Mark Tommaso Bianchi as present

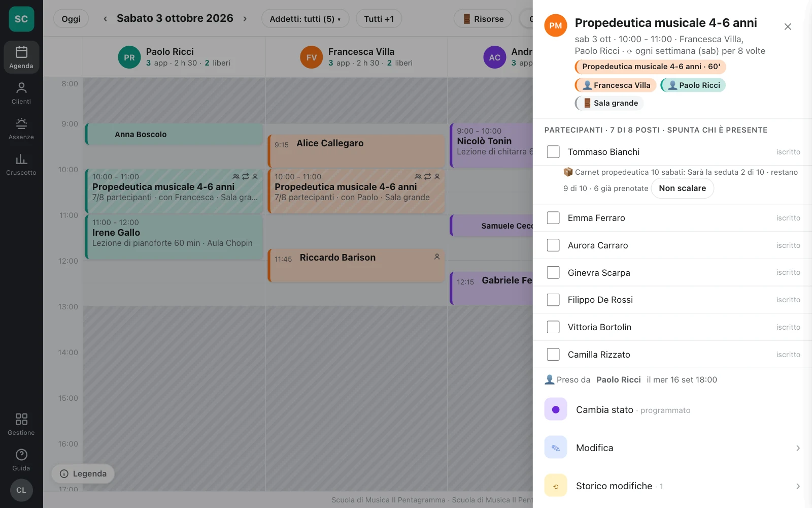pyautogui.click(x=553, y=152)
